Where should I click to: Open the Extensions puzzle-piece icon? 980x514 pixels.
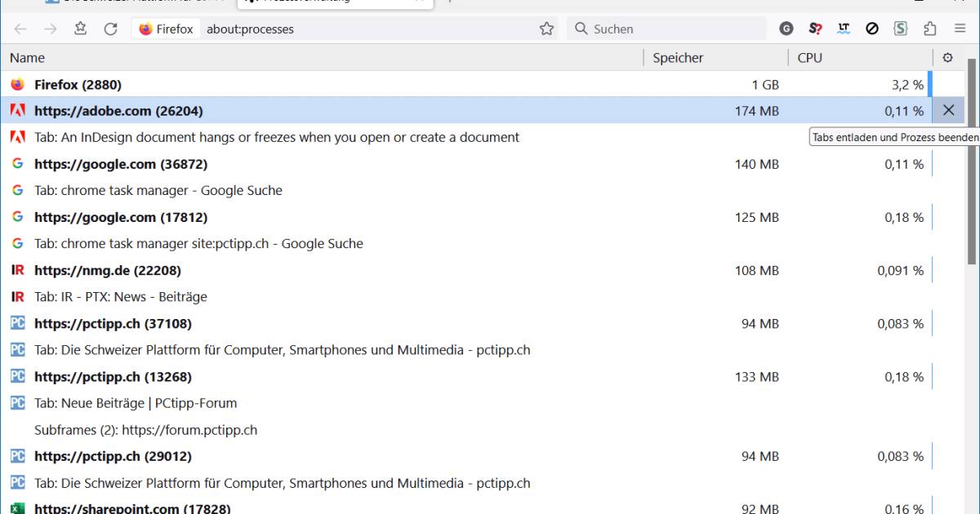point(929,29)
